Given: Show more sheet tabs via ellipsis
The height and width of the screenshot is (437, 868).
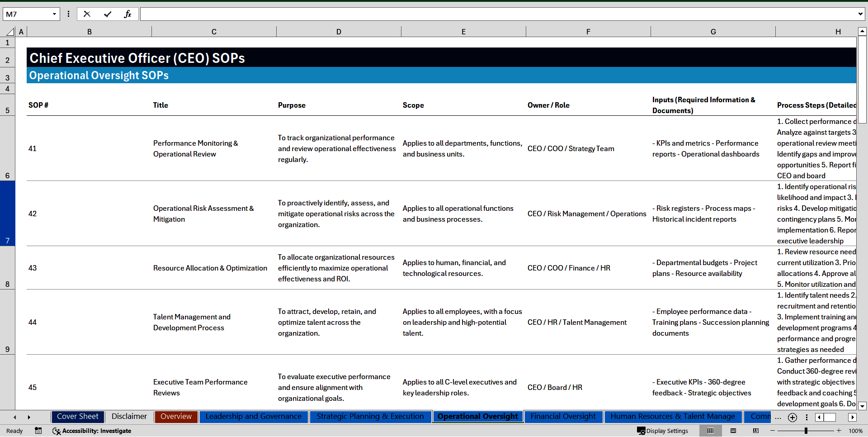Looking at the screenshot, I should tap(778, 418).
